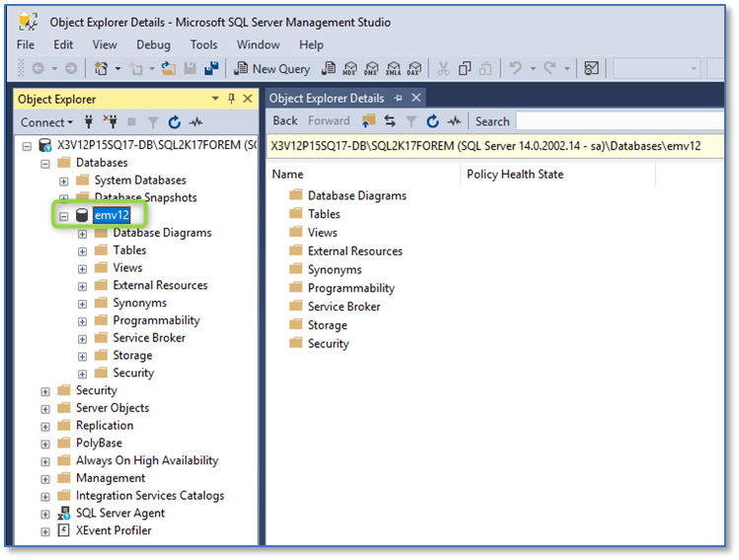Click the Synchronize icon in Object Explorer Details
This screenshot has width=739, height=560.
point(390,121)
